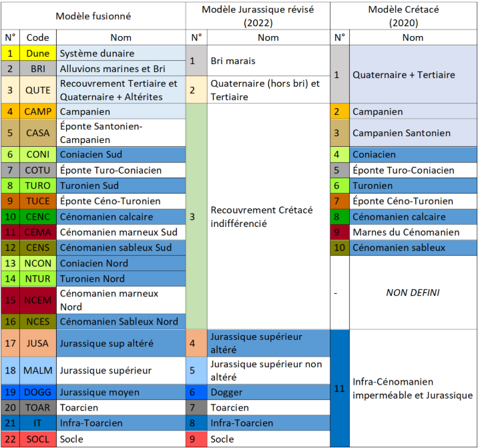Click the dark red CEMA code cell
This screenshot has height=448, width=478.
pos(37,232)
